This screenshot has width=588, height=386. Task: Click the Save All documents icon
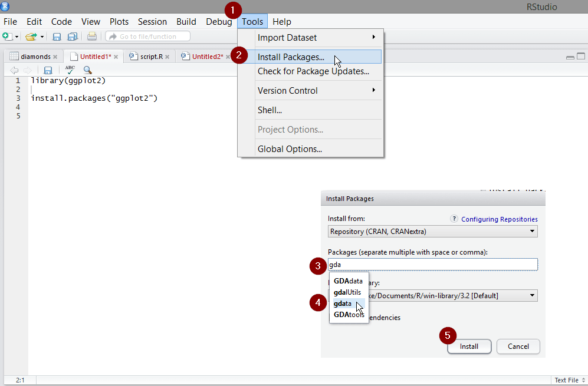(x=72, y=37)
